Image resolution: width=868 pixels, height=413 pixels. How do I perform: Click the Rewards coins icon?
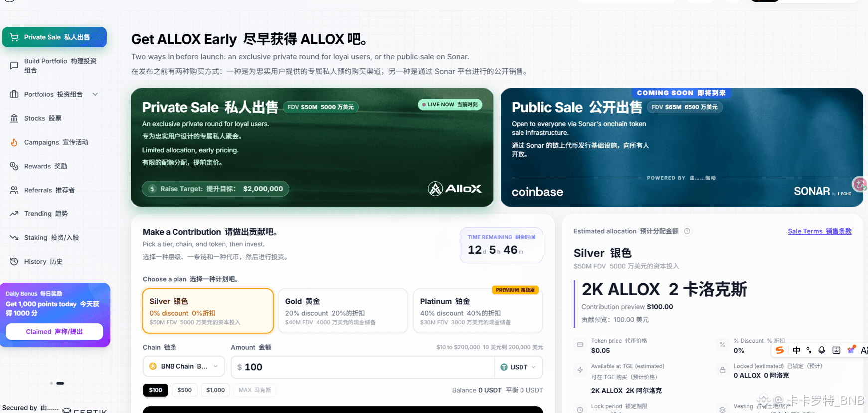click(14, 166)
